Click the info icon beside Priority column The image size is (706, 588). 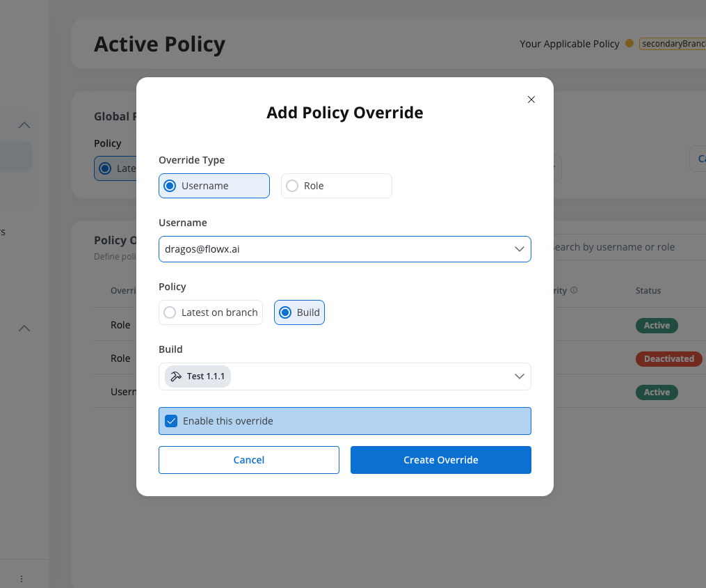coord(574,291)
